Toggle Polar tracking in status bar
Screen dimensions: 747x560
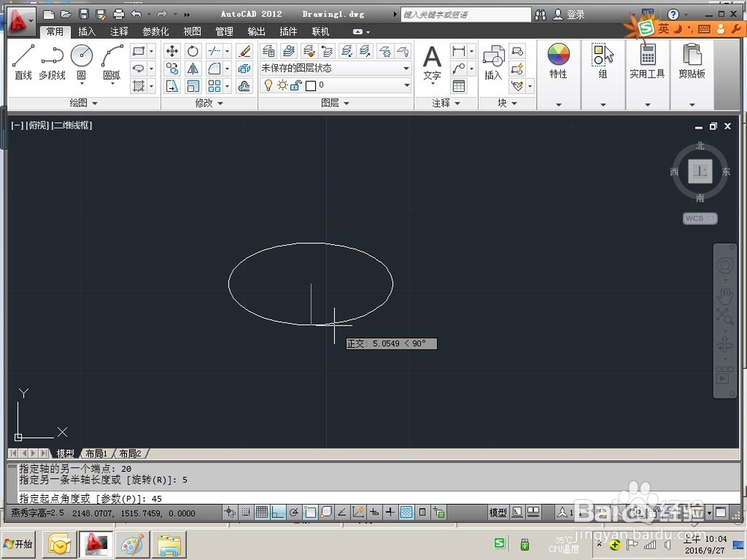294,512
